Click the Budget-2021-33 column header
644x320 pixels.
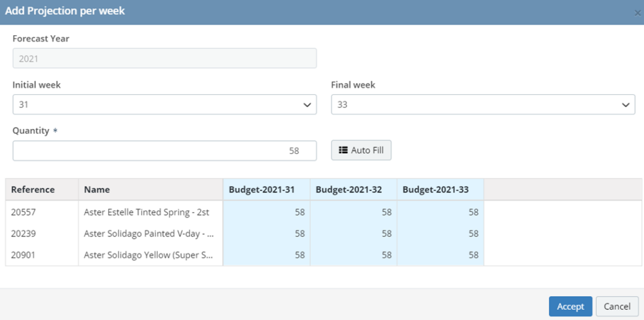[441, 189]
